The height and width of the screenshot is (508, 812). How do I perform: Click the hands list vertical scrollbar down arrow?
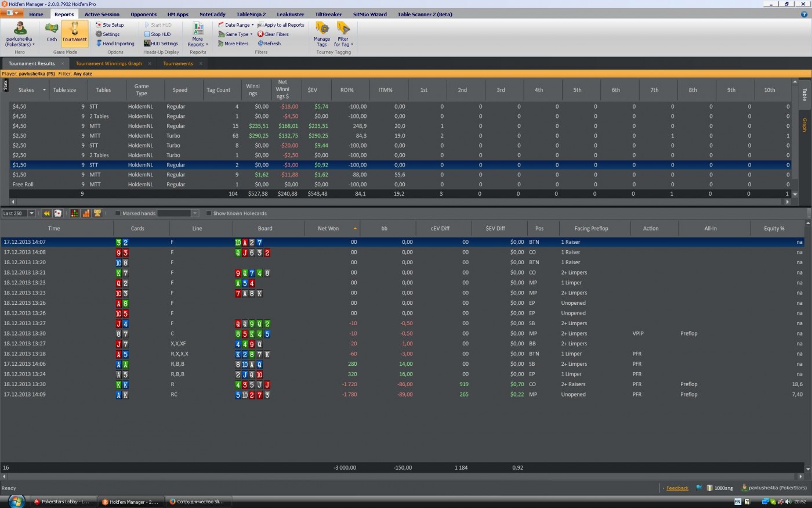808,469
